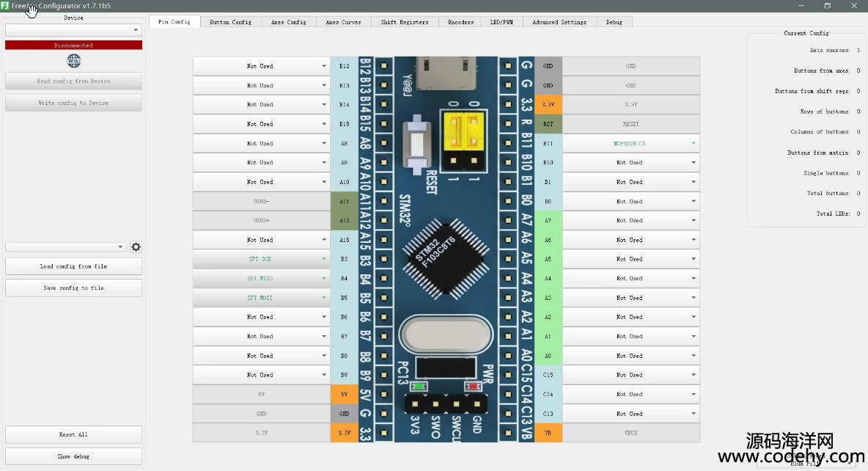The image size is (868, 471).
Task: Expand the A4 pin function dropdown
Action: 631,279
